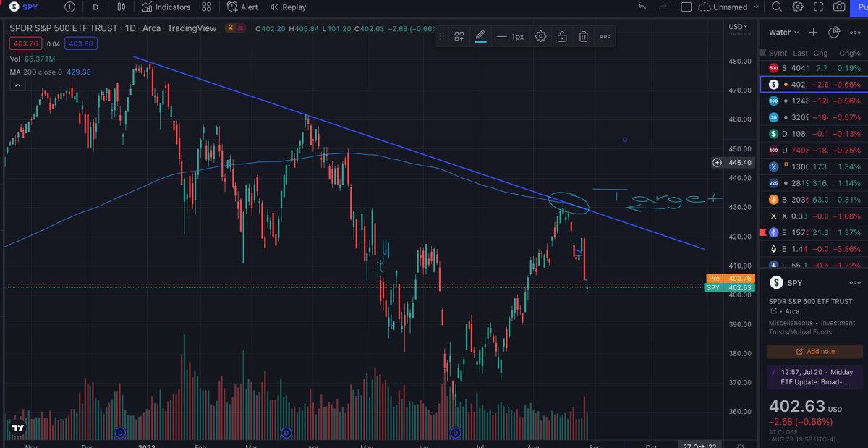Redo the last chart action
868x448 pixels.
pos(663,7)
